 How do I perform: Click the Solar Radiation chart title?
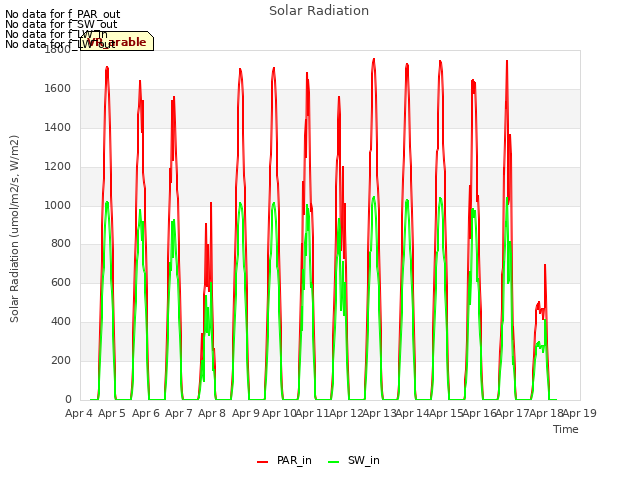tap(319, 11)
